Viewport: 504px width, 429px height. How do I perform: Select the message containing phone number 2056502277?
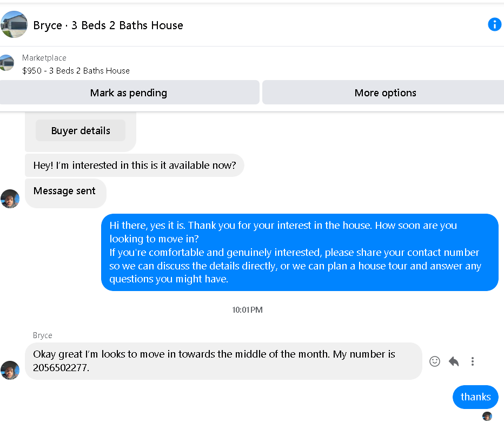pos(223,361)
